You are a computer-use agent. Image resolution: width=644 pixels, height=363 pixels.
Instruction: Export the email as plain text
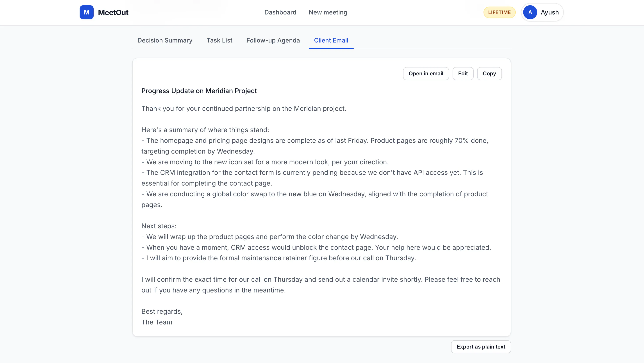coord(480,347)
